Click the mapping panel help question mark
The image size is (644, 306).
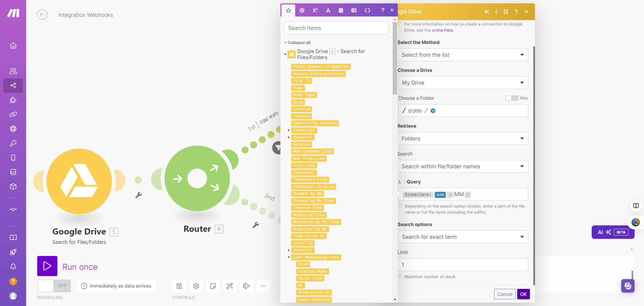click(x=383, y=10)
